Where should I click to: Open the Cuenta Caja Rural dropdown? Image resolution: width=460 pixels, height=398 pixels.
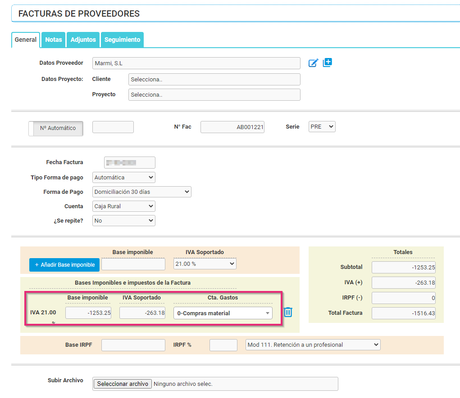click(x=124, y=206)
